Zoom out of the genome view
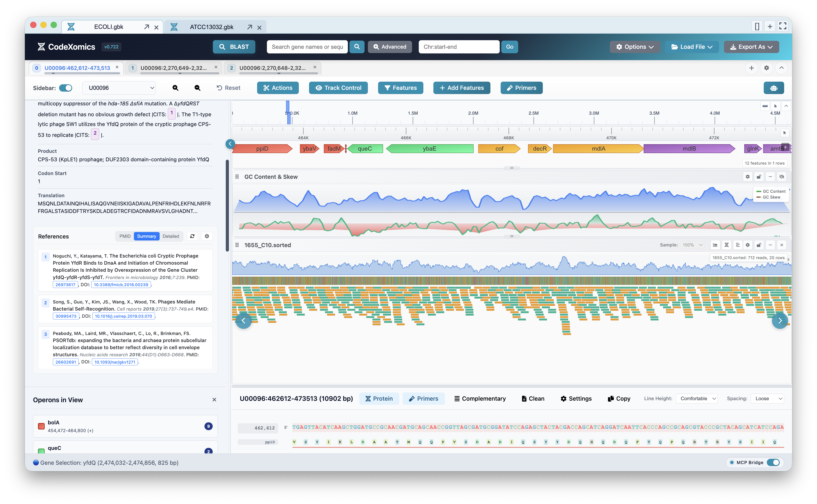Image resolution: width=817 pixels, height=504 pixels. point(197,88)
